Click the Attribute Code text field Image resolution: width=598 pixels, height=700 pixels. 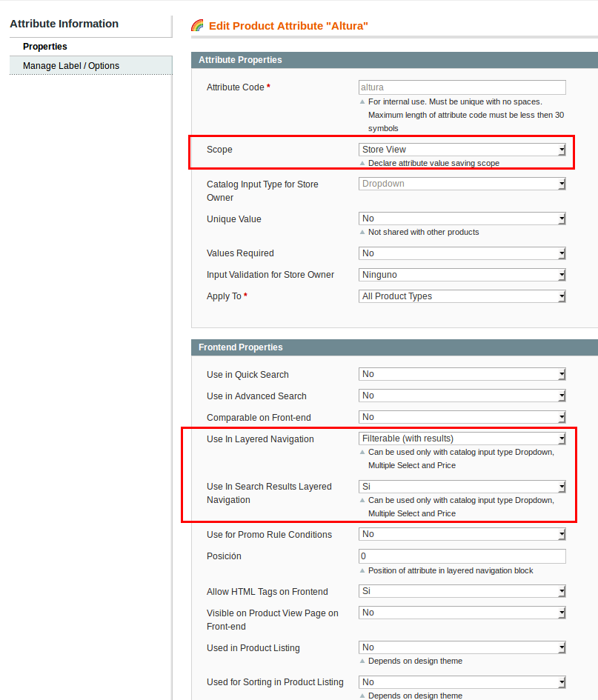pyautogui.click(x=462, y=87)
